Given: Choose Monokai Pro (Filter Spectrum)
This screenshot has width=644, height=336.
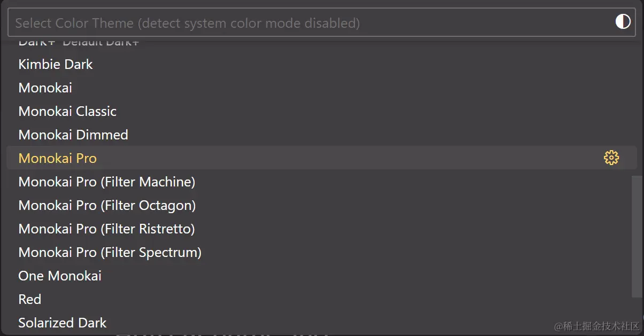Looking at the screenshot, I should (322, 252).
